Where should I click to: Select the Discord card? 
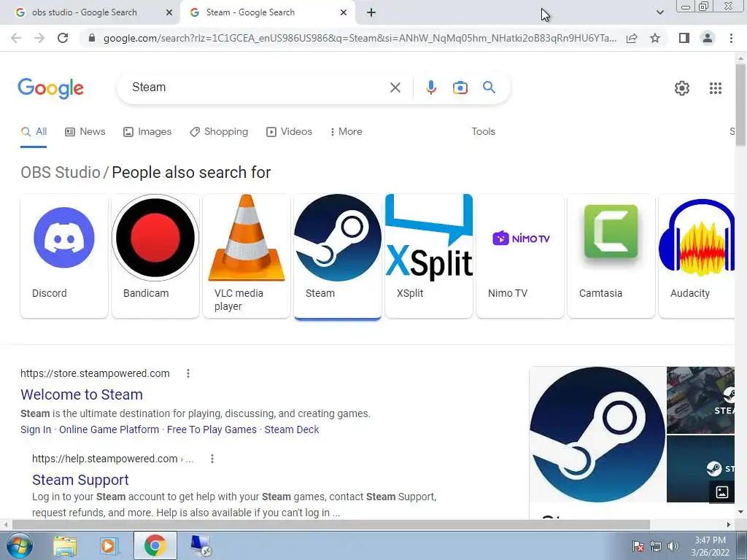click(64, 255)
